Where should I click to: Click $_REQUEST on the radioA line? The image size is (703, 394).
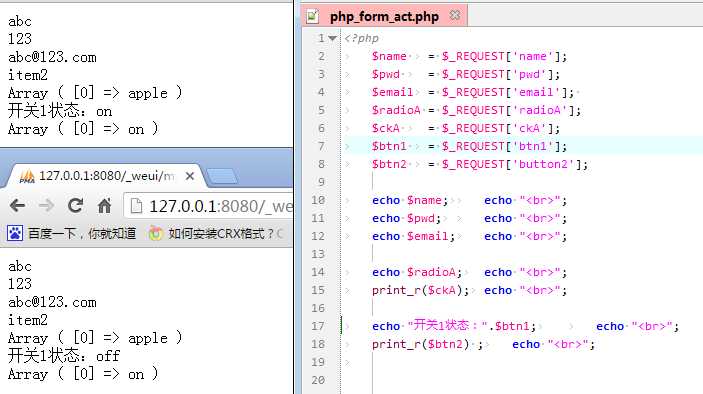473,110
